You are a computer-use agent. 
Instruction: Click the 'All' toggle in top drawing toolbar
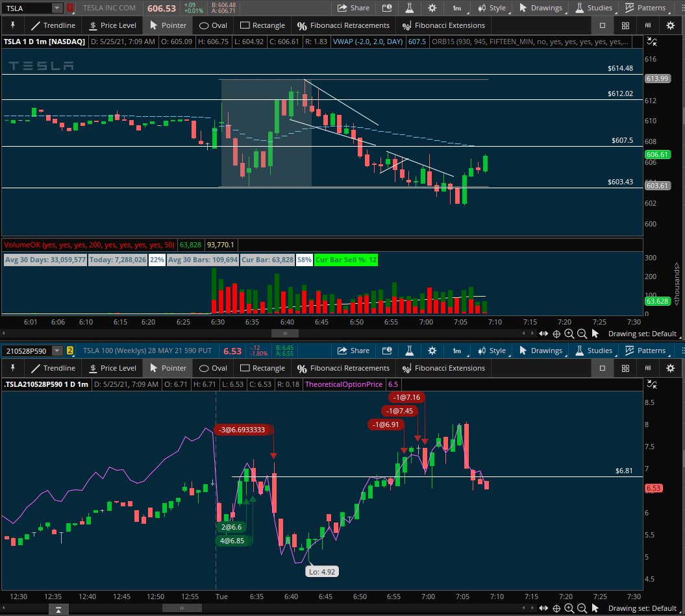[648, 25]
